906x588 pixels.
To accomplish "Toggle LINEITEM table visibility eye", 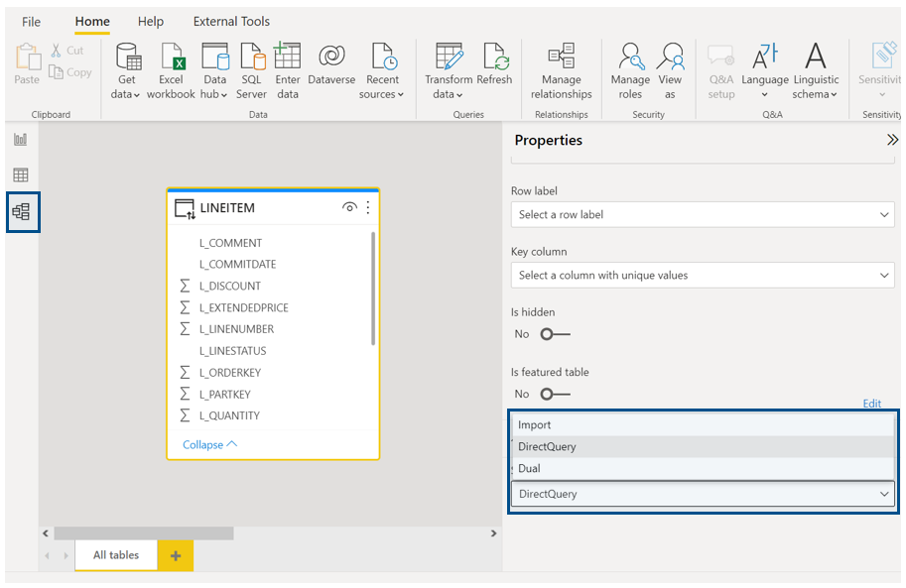I will 349,207.
